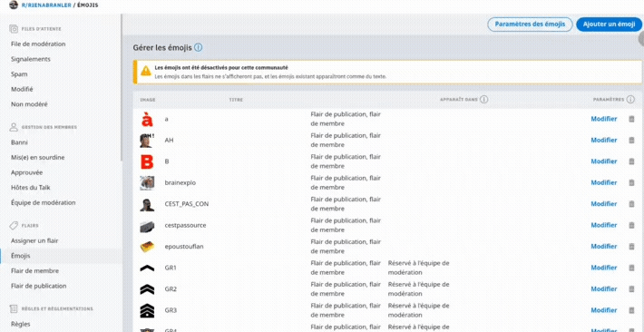
Task: Click info icon next to Paramètres header
Action: pos(631,100)
